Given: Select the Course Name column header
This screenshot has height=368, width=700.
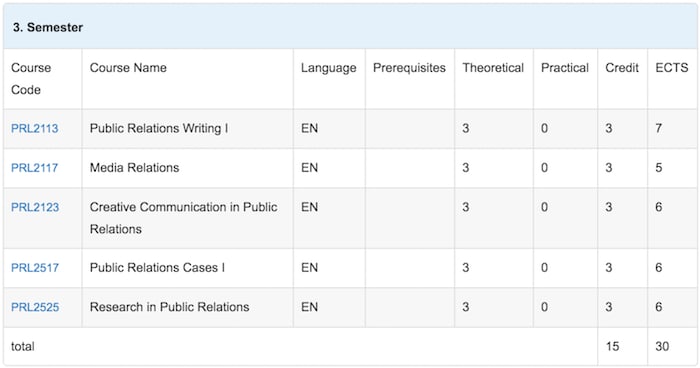Looking at the screenshot, I should [x=128, y=68].
